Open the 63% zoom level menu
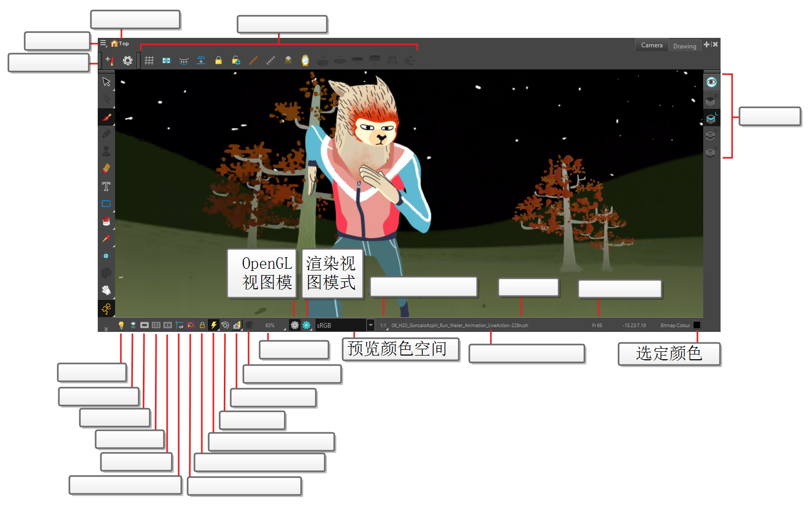The width and height of the screenshot is (812, 516). (x=270, y=326)
